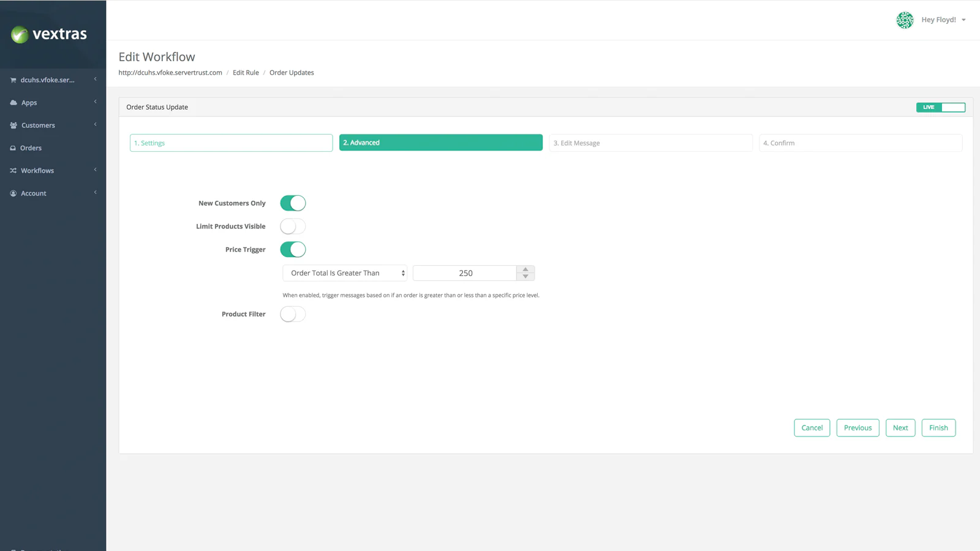Open the Hey Floyd! user menu arrow
The width and height of the screenshot is (980, 551).
[x=963, y=20]
